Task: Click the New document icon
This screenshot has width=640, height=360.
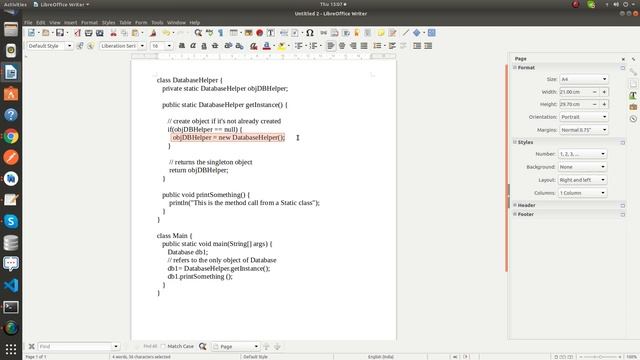Action: tap(31, 33)
